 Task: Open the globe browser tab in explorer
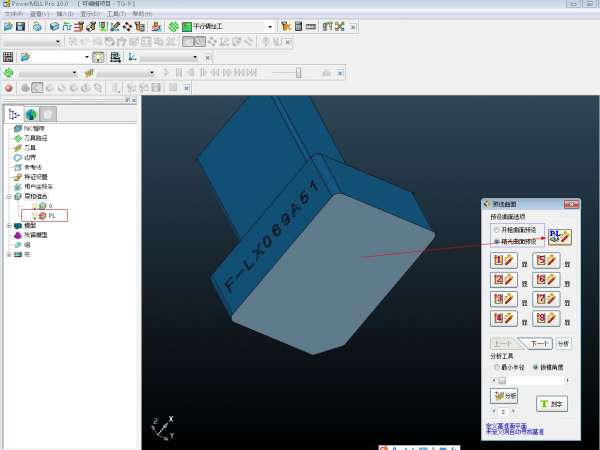[32, 115]
